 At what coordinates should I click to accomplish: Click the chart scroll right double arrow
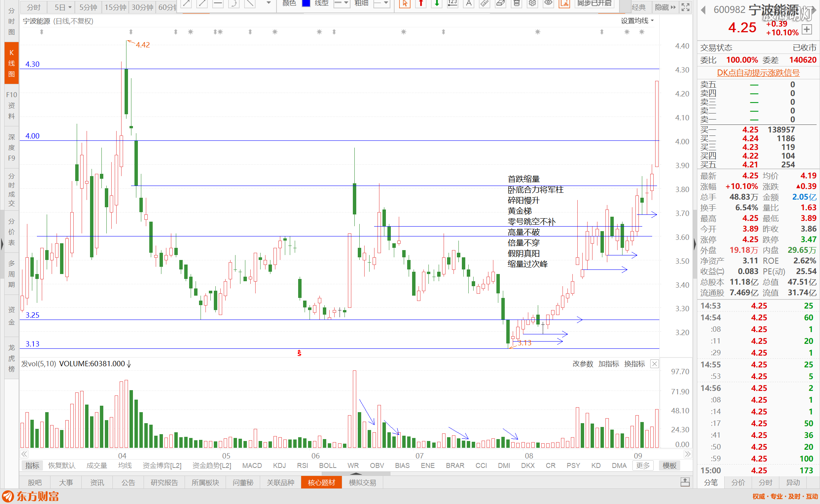(x=687, y=454)
